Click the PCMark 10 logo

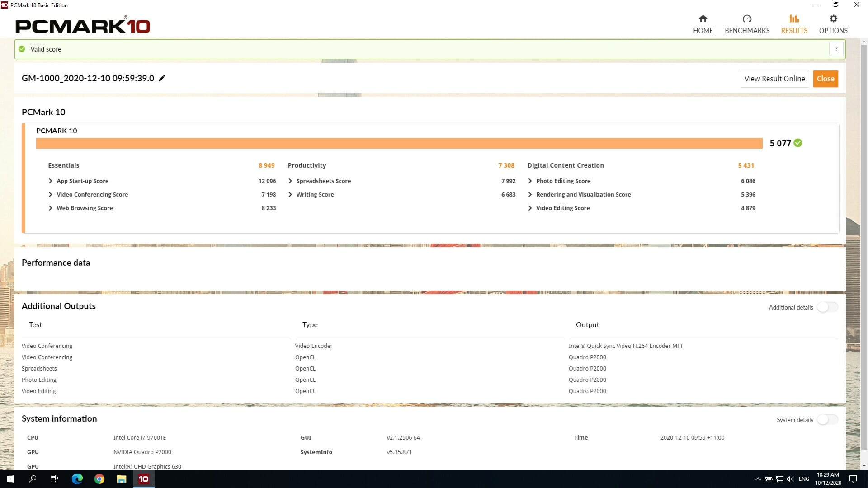pos(83,25)
